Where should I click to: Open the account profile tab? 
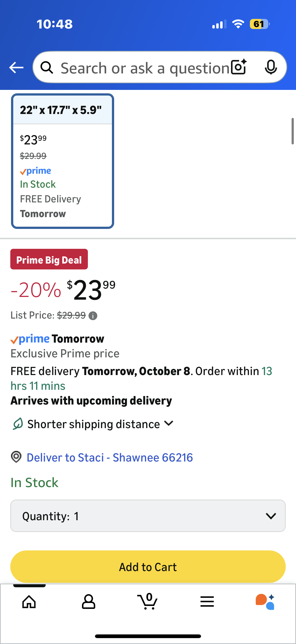[x=88, y=602]
